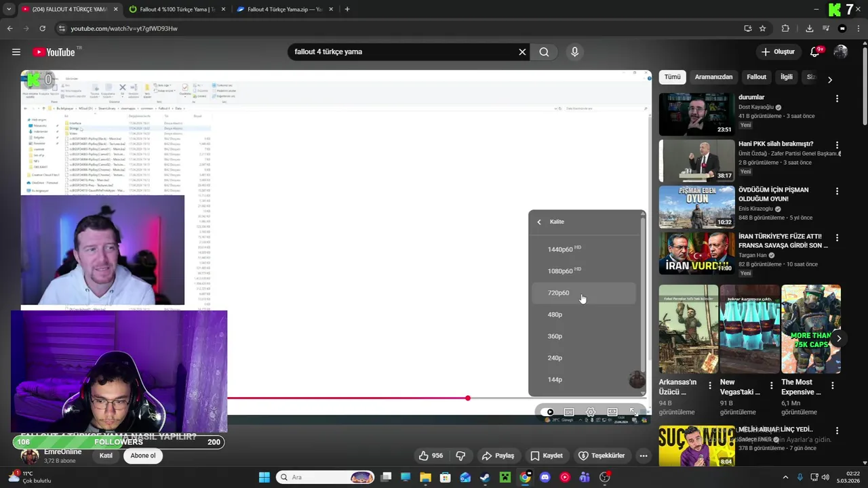Like the video with 956 likes
Image resolution: width=868 pixels, height=488 pixels.
tap(431, 455)
